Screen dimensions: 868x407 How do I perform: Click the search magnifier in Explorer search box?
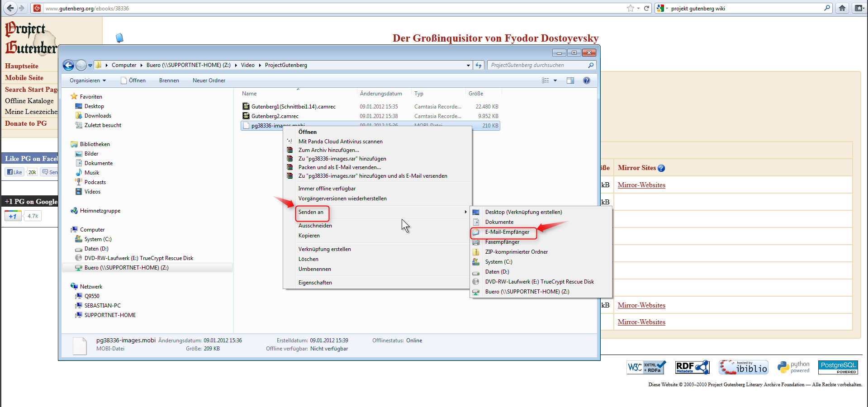[591, 65]
